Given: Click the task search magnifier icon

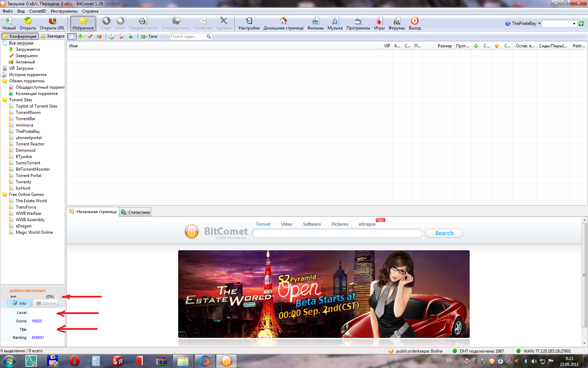Looking at the screenshot, I should (209, 36).
